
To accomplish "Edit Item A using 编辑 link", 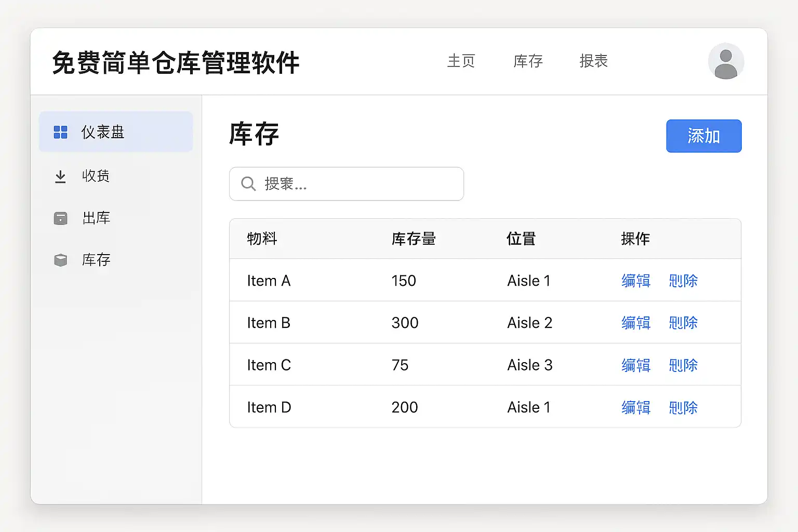I will tap(636, 281).
